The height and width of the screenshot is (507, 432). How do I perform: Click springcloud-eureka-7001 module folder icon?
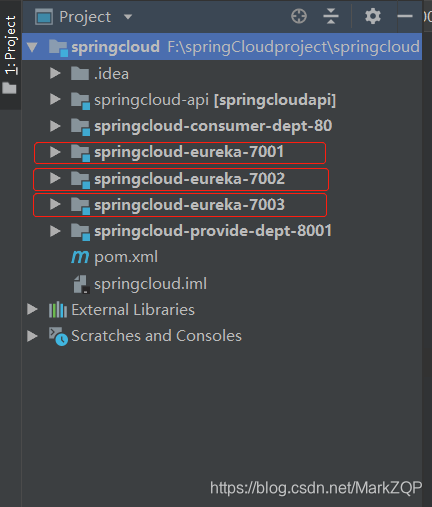click(80, 153)
